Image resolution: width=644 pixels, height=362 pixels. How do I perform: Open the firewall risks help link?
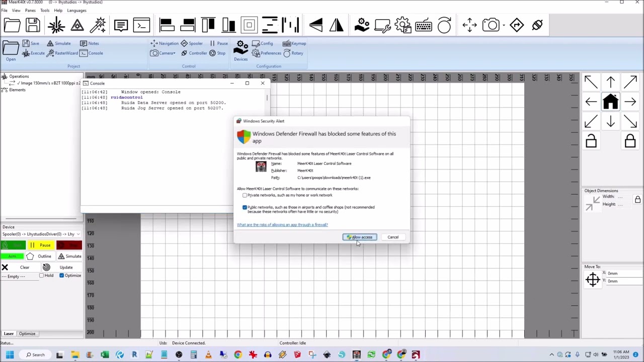[282, 225]
